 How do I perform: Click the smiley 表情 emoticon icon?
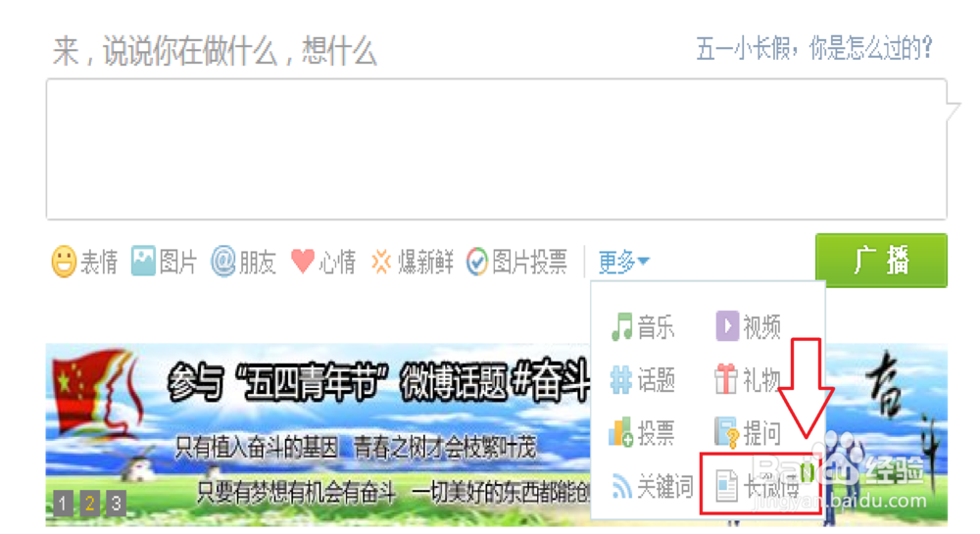(x=63, y=261)
